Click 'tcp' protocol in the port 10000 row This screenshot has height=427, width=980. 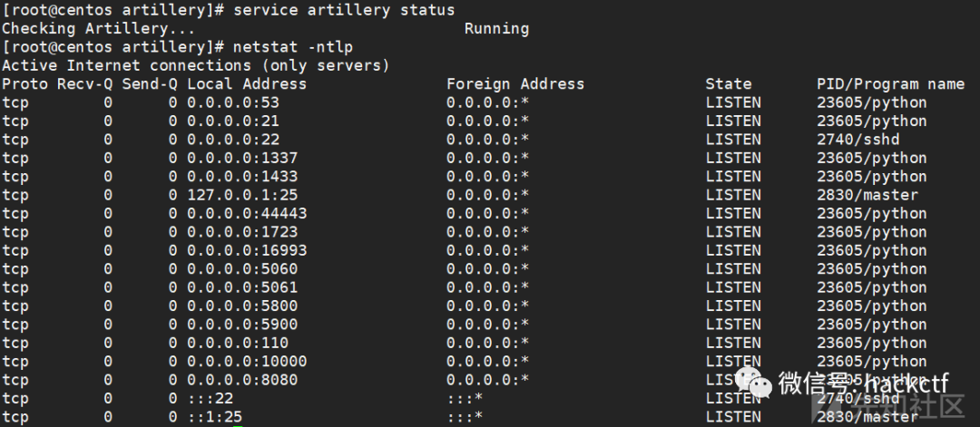point(15,362)
